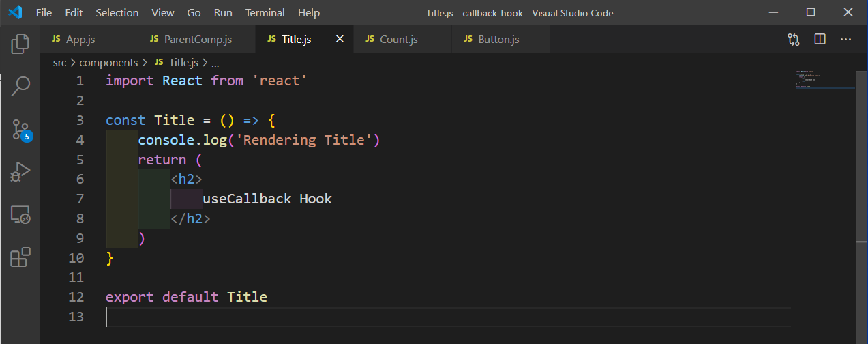Viewport: 868px width, 344px height.
Task: Click console.log in line 4
Action: point(182,140)
